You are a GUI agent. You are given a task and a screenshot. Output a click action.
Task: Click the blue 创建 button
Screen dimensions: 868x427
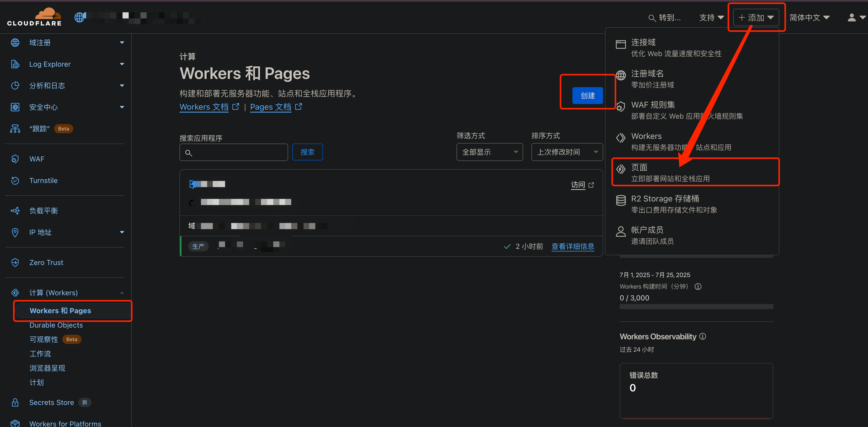tap(588, 95)
